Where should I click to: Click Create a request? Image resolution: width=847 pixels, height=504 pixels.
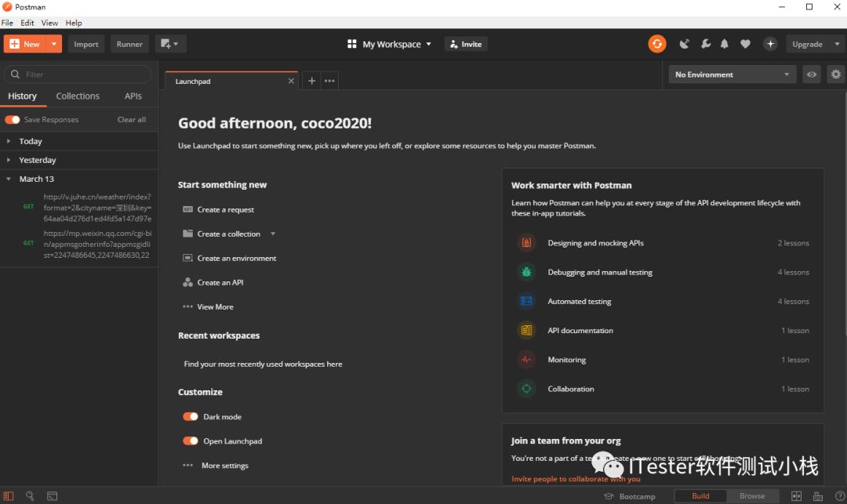pos(225,209)
